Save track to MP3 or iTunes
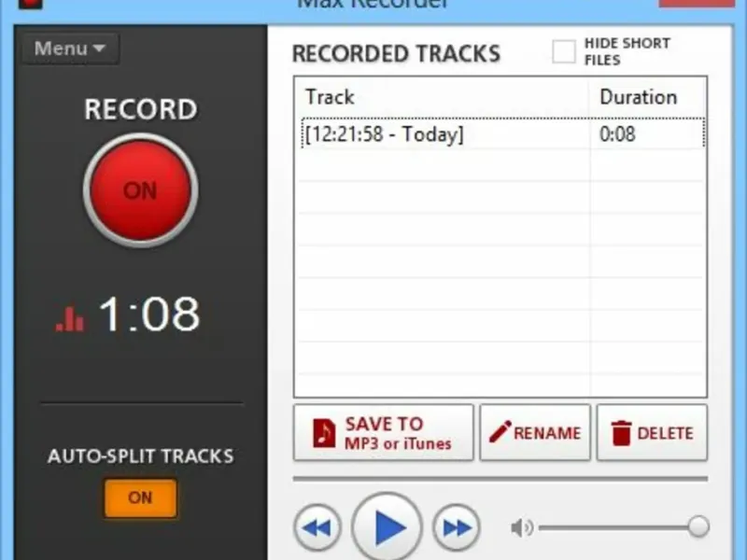 pyautogui.click(x=384, y=433)
